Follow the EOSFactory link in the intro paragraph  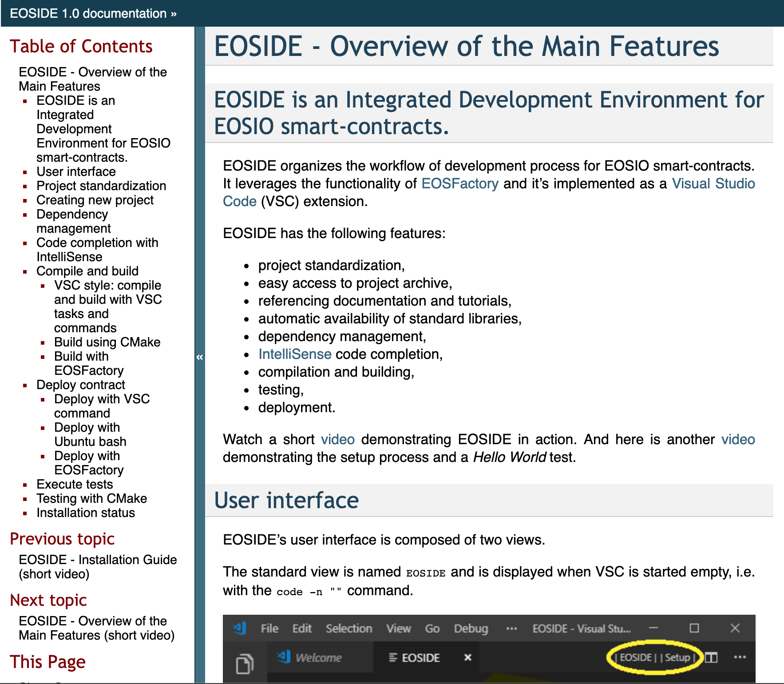click(x=460, y=183)
